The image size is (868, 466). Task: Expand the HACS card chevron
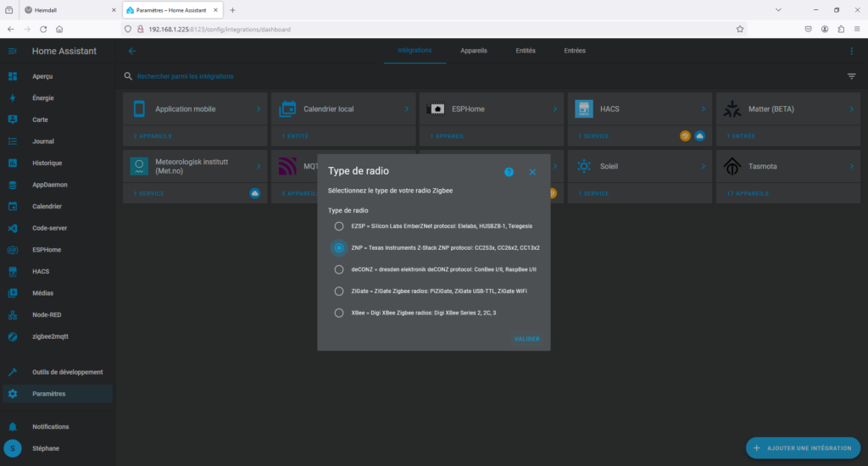(x=704, y=109)
